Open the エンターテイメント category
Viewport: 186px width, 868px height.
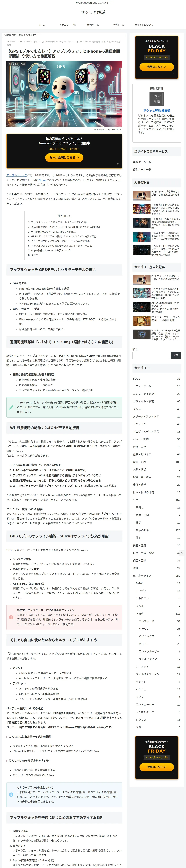tap(157, 394)
